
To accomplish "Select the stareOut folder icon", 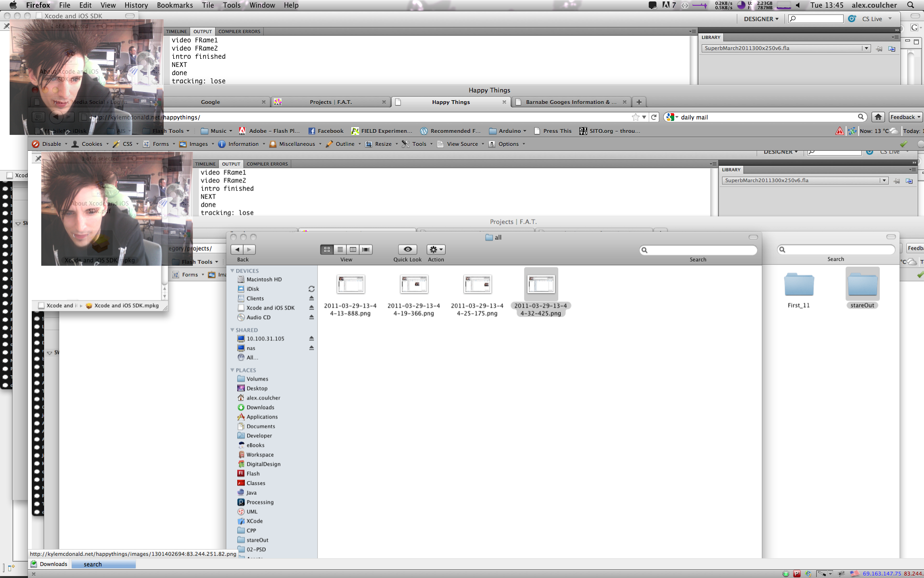I will (862, 284).
